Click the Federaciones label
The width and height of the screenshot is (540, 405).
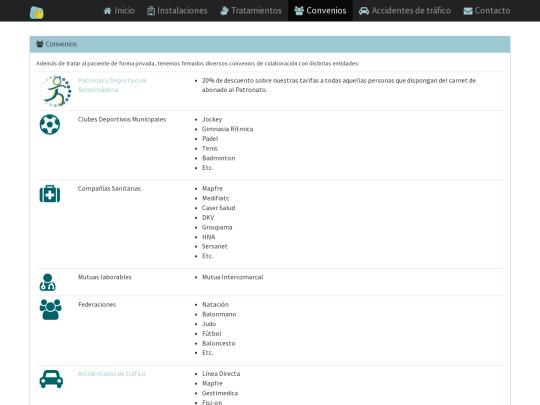tap(97, 305)
